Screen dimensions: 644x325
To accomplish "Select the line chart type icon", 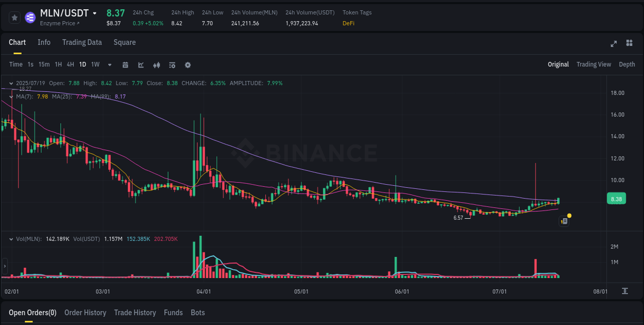I will [x=141, y=64].
